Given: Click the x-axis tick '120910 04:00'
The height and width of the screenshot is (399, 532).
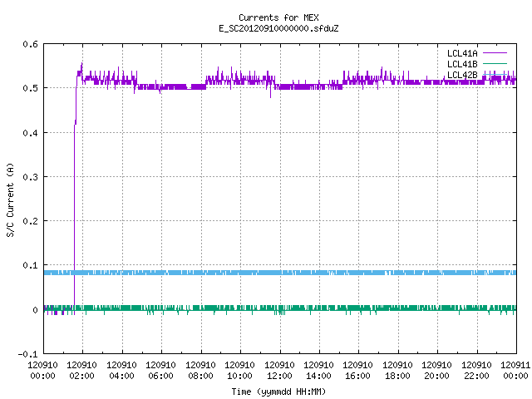Looking at the screenshot, I should (121, 371).
